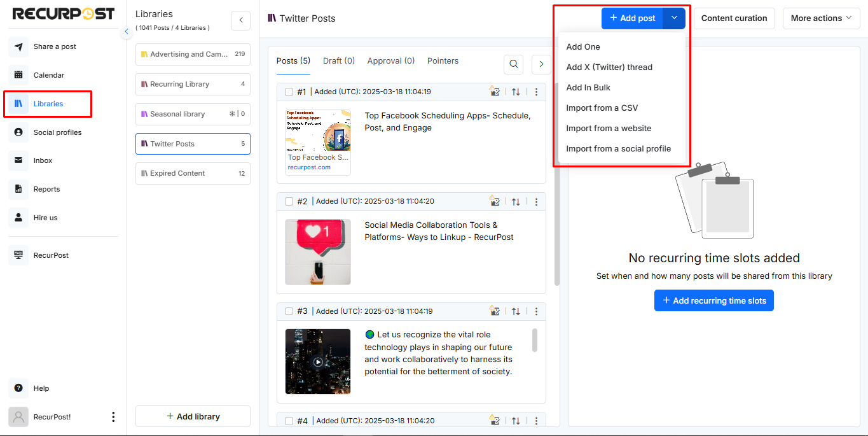Click the Social Media Collaboration Tools post title
Screen dimensions: 868x436
click(439, 231)
